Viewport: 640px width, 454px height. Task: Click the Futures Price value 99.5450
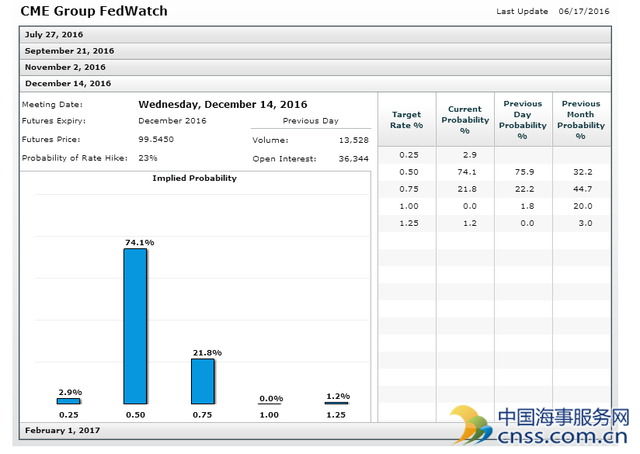156,140
